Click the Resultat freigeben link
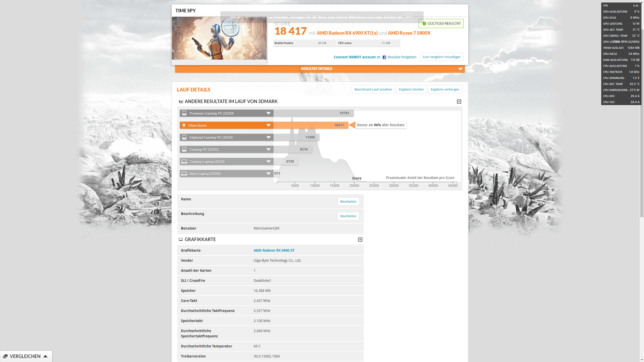Image resolution: width=644 pixels, height=362 pixels. [x=402, y=57]
